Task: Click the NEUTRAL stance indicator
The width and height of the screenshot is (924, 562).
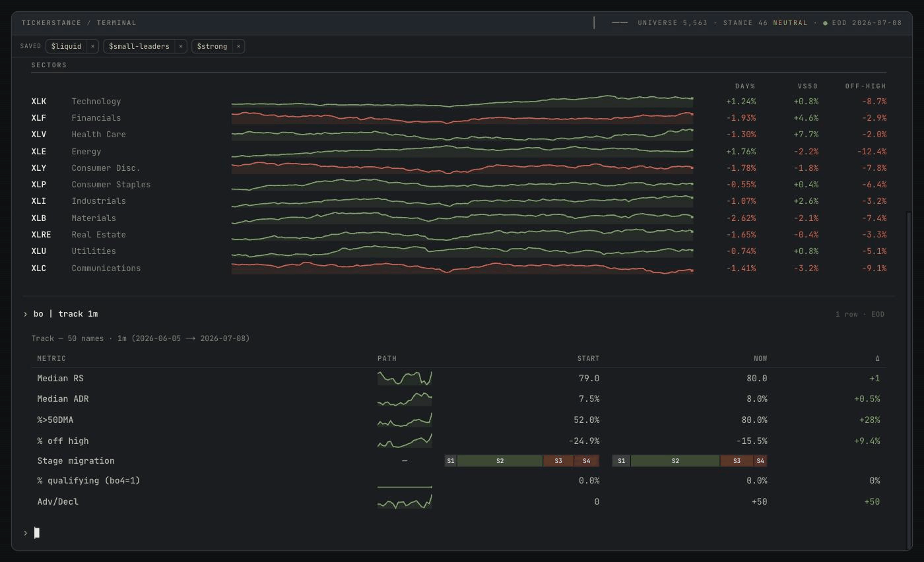Action: click(x=790, y=23)
